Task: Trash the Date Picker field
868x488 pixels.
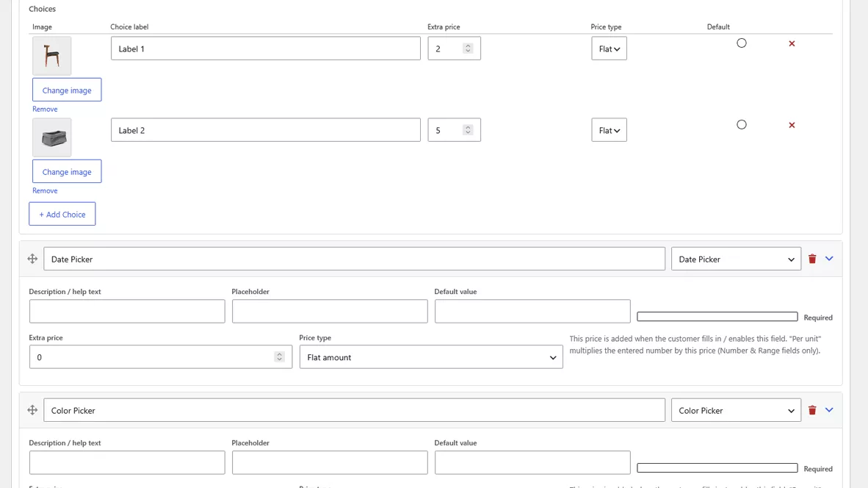Action: coord(812,259)
